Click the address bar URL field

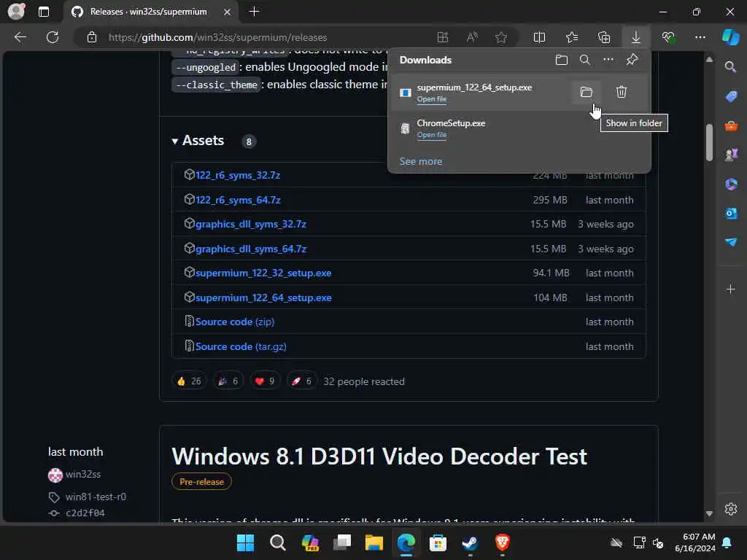point(217,37)
